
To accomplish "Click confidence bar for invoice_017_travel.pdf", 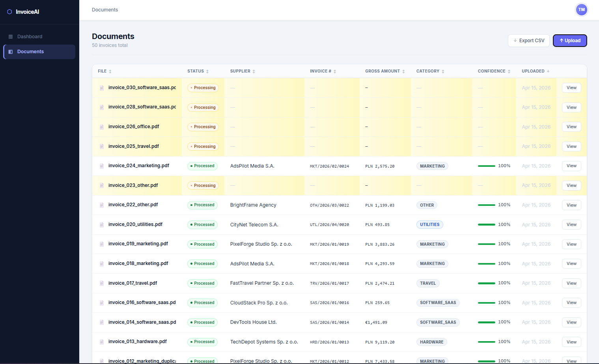I will coord(486,283).
